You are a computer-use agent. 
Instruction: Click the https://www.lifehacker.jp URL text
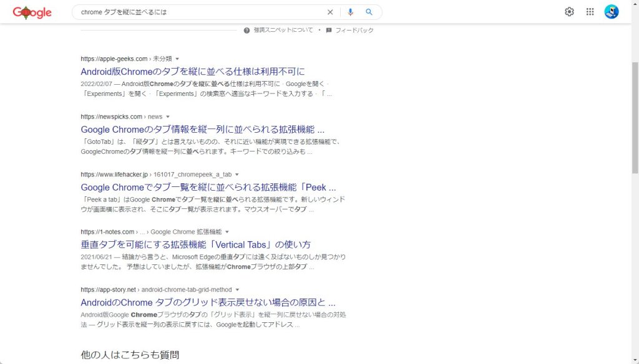pos(114,175)
